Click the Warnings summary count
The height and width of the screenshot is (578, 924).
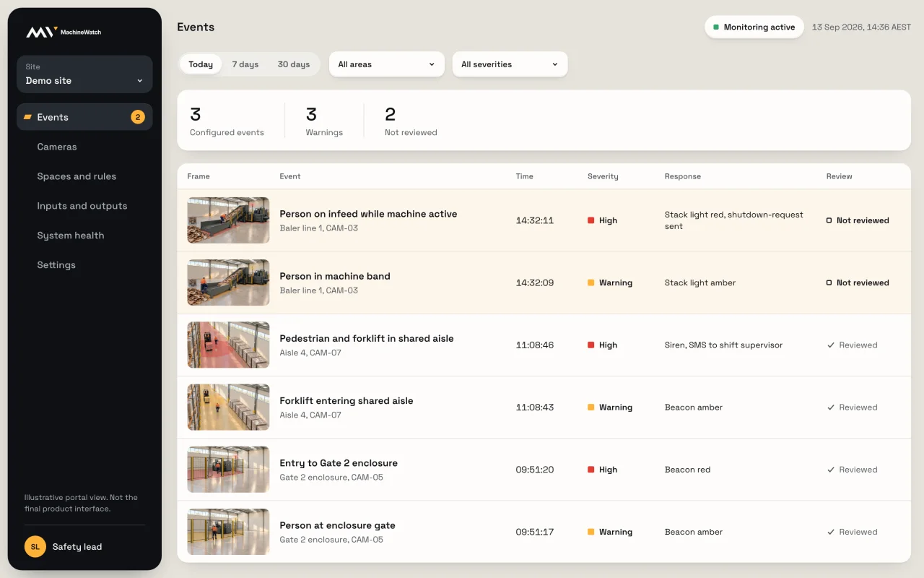(x=324, y=121)
